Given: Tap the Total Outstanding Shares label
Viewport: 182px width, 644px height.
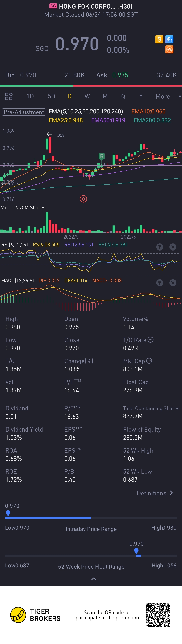Looking at the screenshot, I should click(151, 408).
